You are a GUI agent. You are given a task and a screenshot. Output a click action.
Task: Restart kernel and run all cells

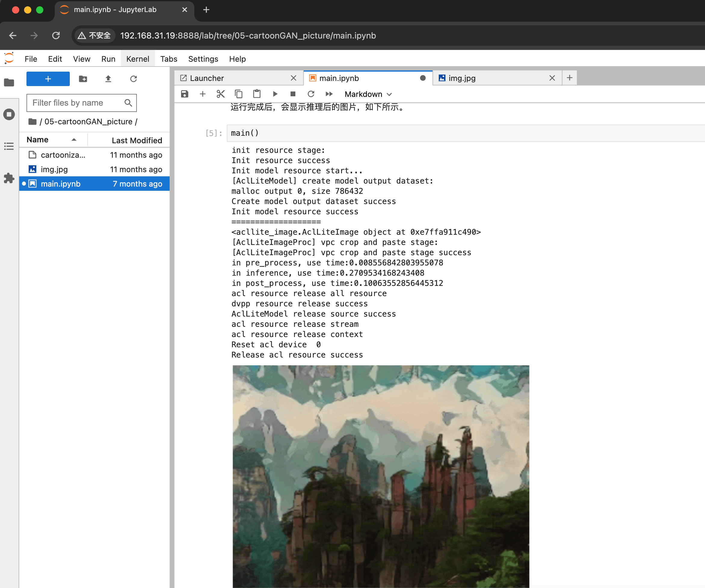pos(329,94)
